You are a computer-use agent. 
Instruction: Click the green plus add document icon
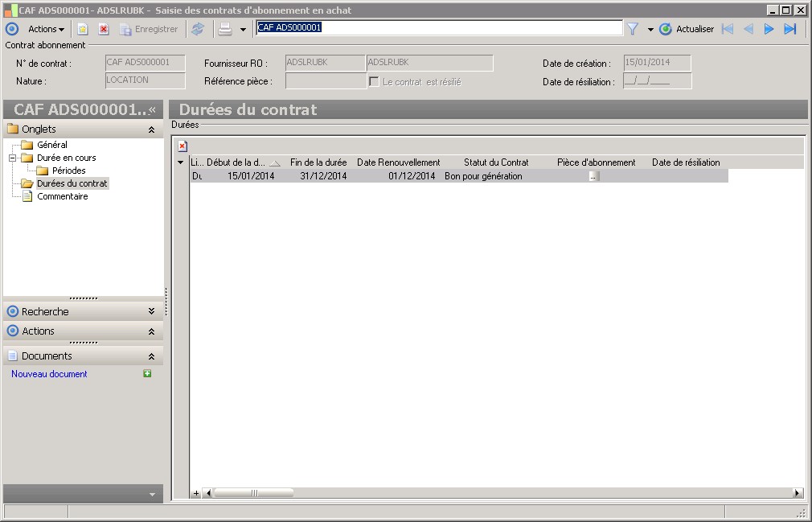click(x=147, y=373)
